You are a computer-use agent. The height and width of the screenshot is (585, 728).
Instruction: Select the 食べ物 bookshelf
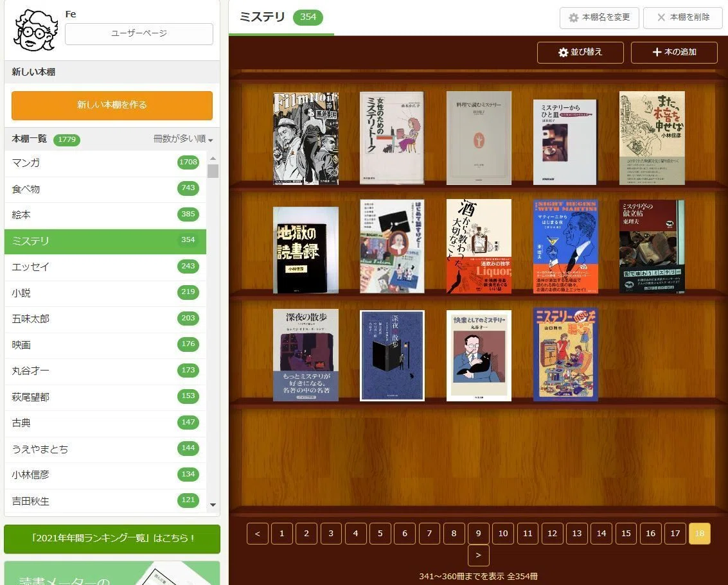[x=105, y=189]
